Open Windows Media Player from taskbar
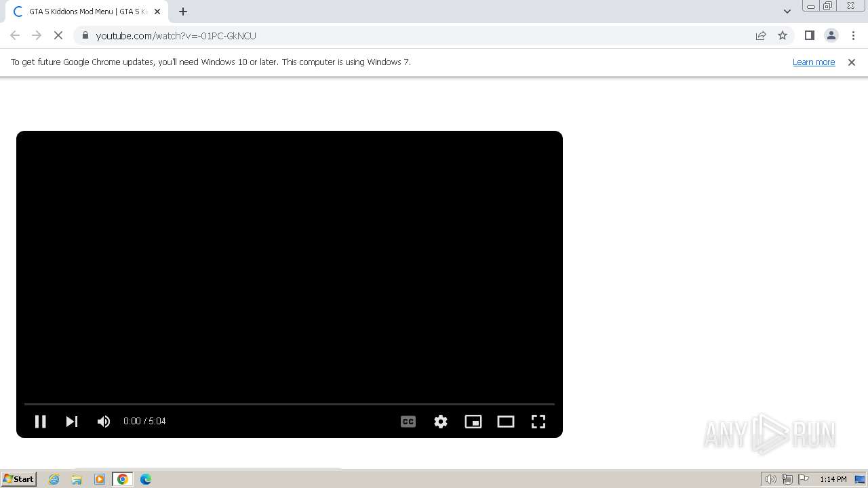Image resolution: width=868 pixels, height=488 pixels. point(100,479)
